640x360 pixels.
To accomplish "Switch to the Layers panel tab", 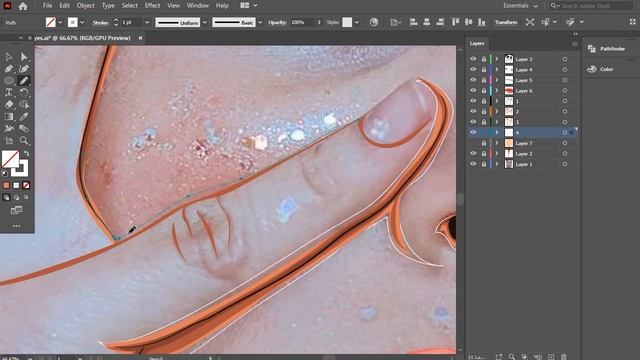I will (x=476, y=43).
